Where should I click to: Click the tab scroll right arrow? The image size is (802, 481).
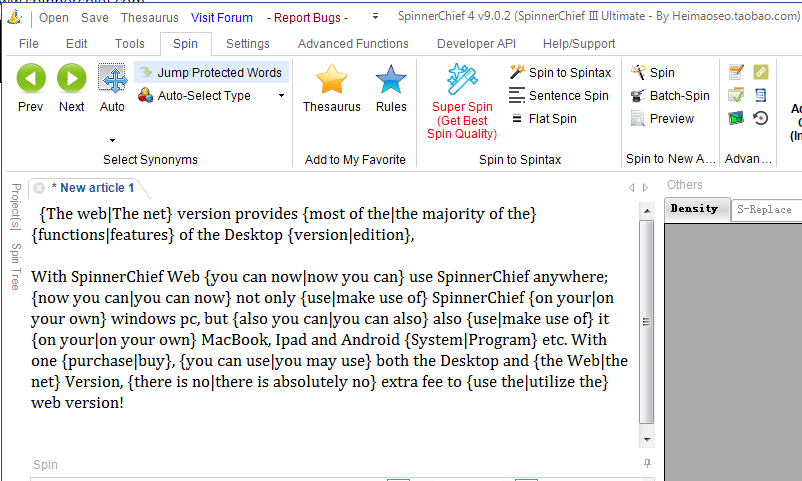[645, 188]
